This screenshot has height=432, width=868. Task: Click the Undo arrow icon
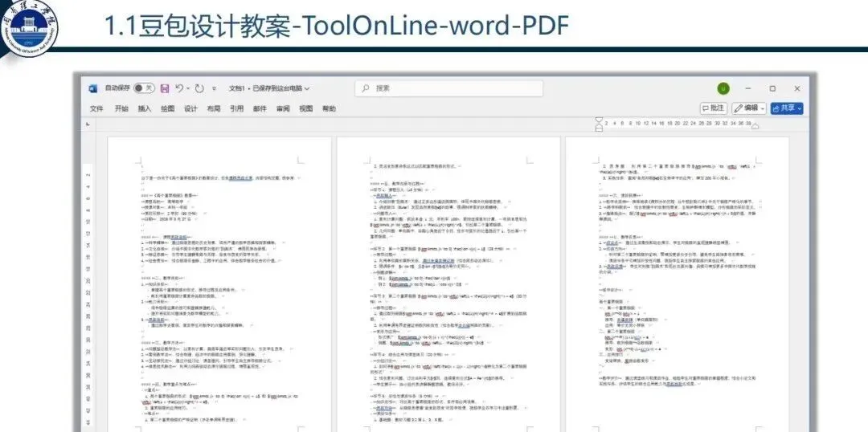coord(179,88)
